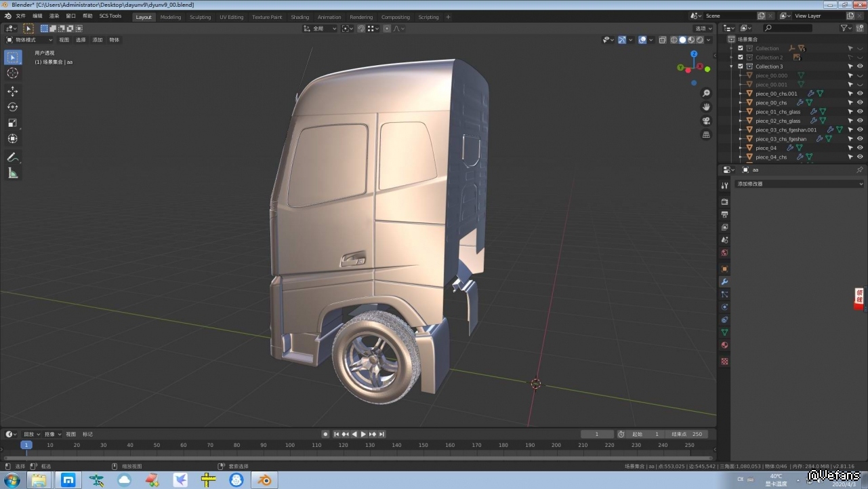Activate the Rotate tool
This screenshot has height=489, width=868.
click(12, 107)
